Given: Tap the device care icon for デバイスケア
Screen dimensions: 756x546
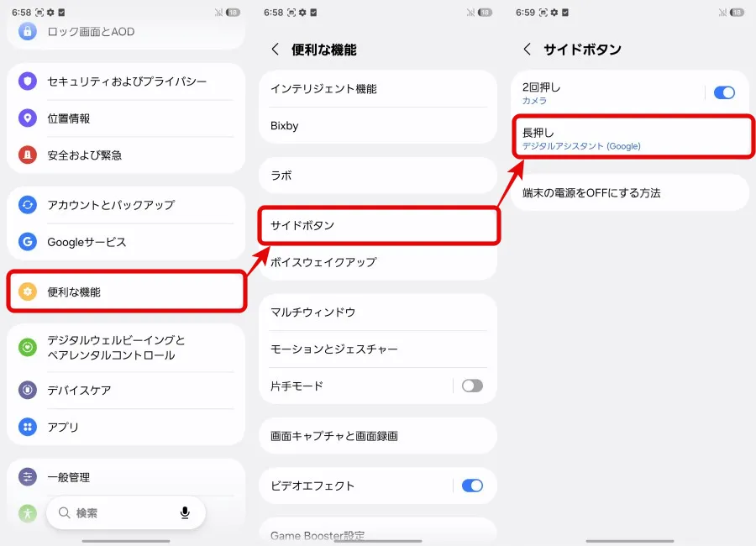Looking at the screenshot, I should [x=28, y=390].
